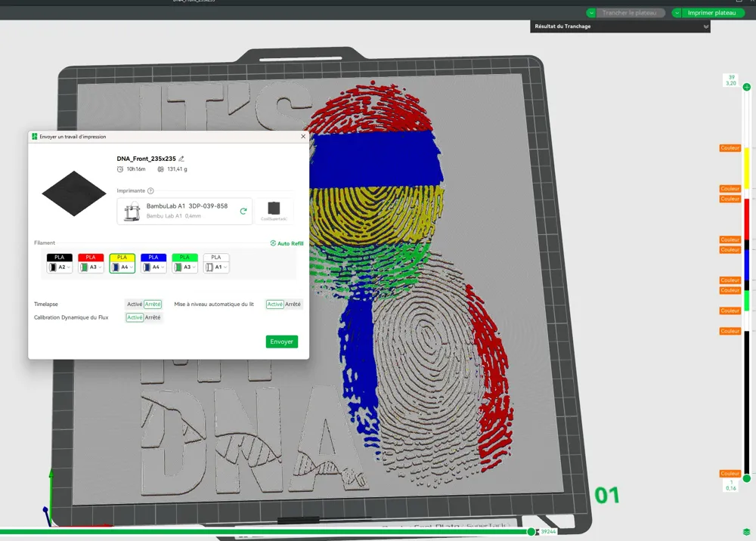Set Timelapse to Arrêté
The width and height of the screenshot is (756, 541).
tap(153, 304)
